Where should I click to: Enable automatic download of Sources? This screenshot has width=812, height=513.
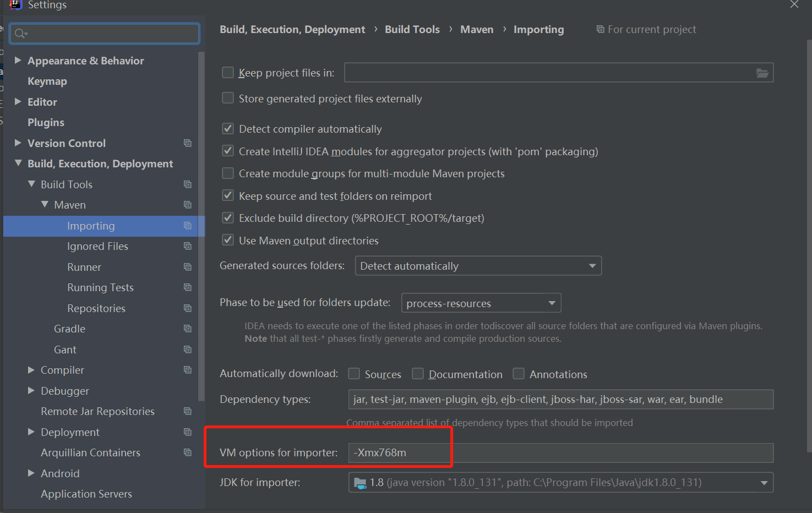click(x=354, y=374)
